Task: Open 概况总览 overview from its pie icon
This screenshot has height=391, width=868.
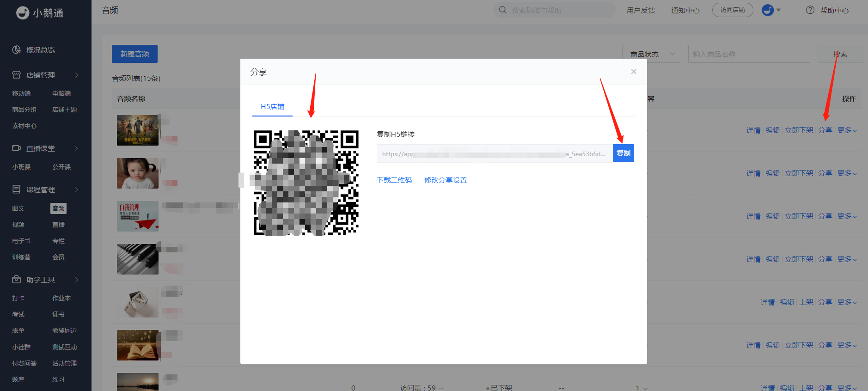Action: pos(16,49)
